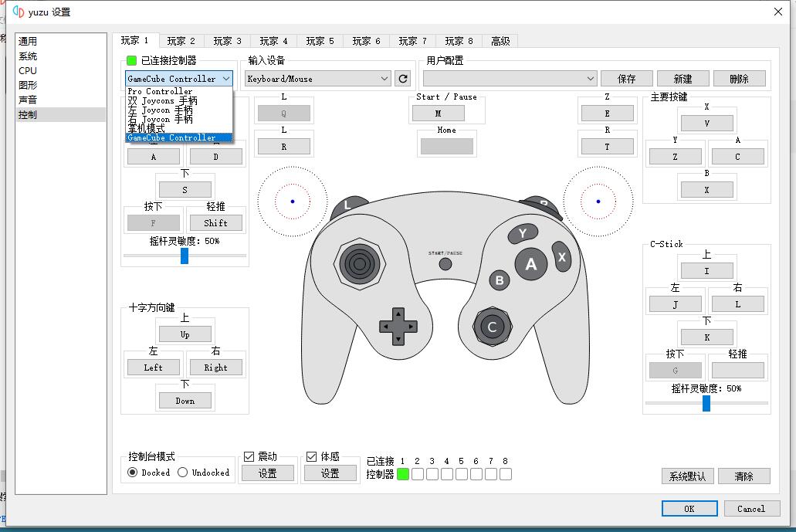Remap the Start / Pause key M
Screen dimensions: 796x532
point(438,114)
